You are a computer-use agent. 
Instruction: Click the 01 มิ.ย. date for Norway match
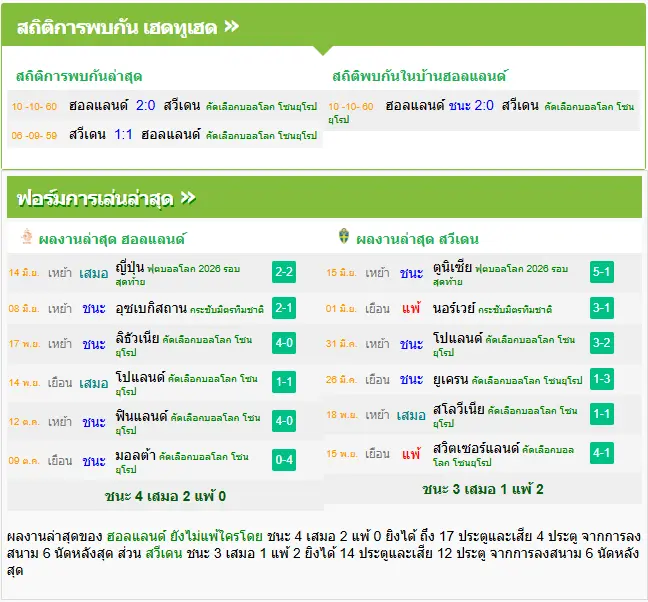(341, 309)
